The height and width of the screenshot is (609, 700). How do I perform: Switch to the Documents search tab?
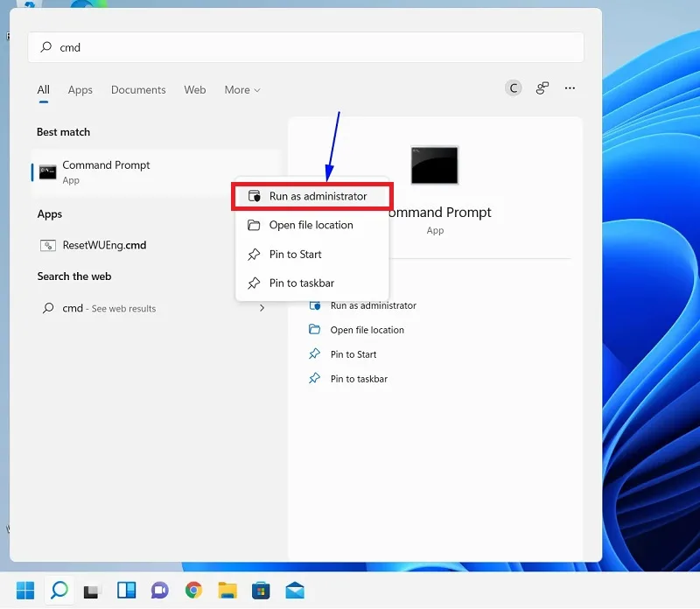[138, 90]
